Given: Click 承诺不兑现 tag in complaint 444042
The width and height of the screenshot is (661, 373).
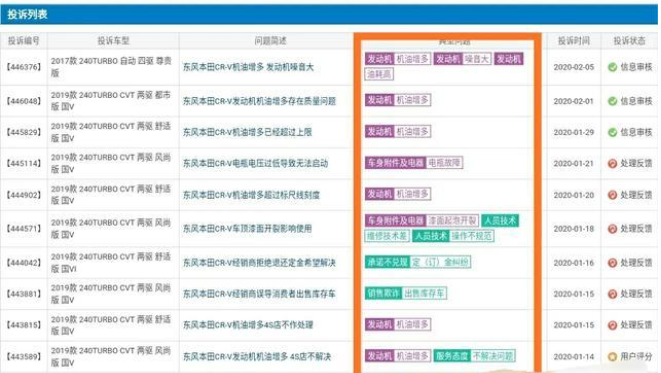Looking at the screenshot, I should (387, 262).
